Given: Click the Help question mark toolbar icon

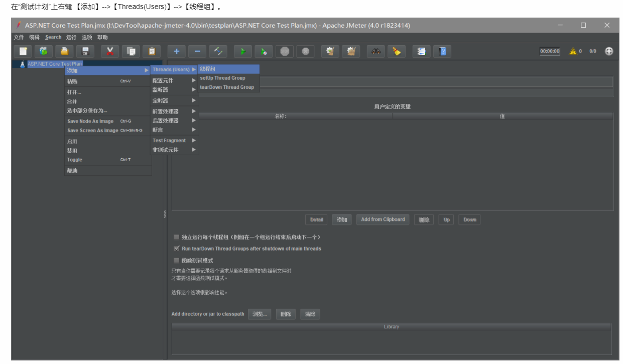Looking at the screenshot, I should [442, 51].
